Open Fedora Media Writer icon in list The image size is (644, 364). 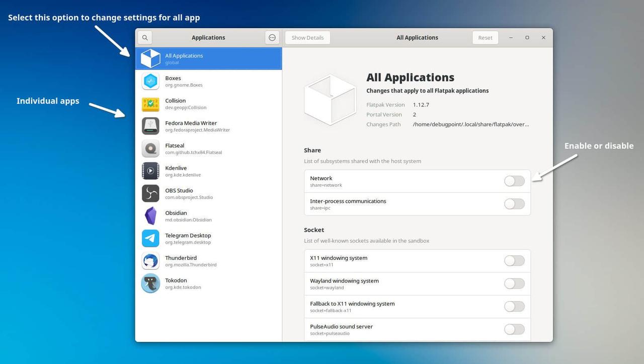150,126
